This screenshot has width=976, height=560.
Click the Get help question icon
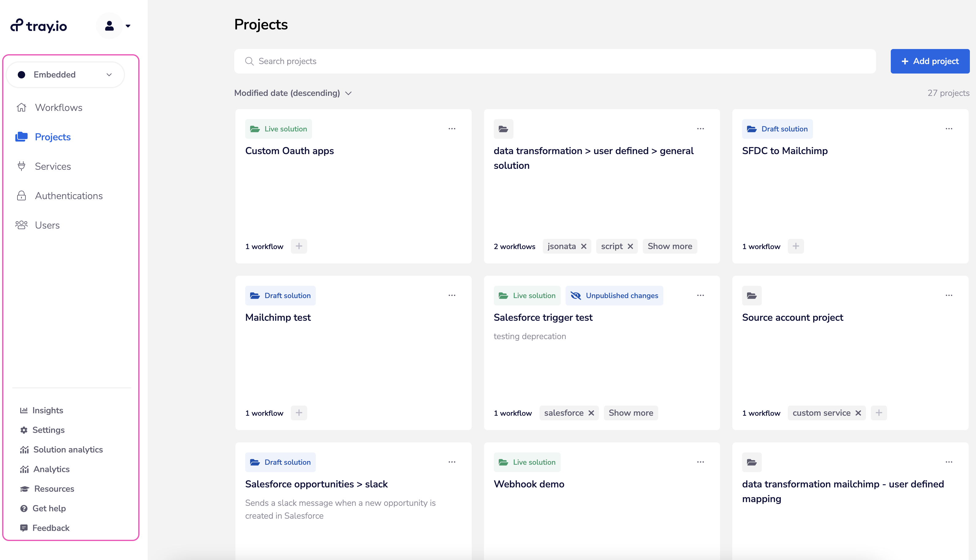coord(24,509)
